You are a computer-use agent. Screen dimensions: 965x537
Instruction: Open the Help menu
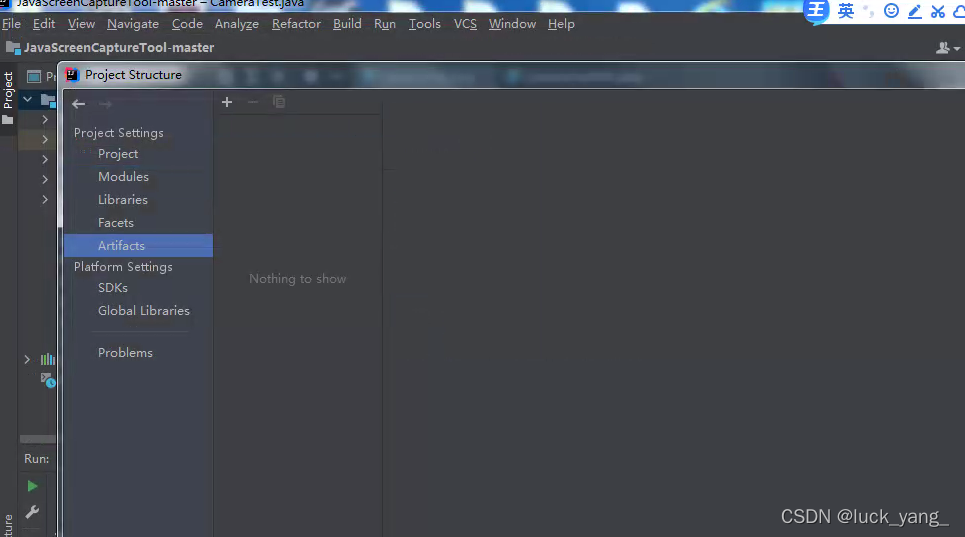click(561, 24)
